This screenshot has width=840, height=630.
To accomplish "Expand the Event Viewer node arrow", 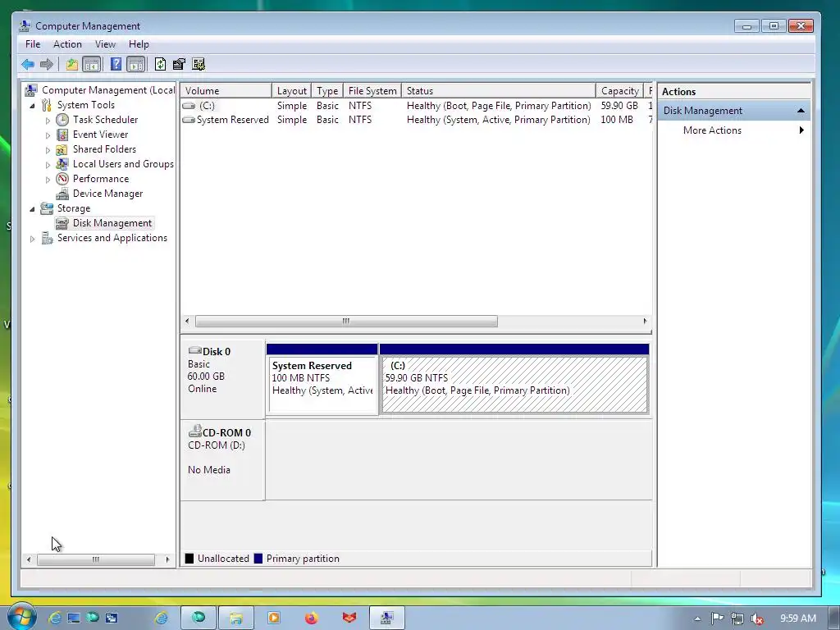I will (x=48, y=135).
